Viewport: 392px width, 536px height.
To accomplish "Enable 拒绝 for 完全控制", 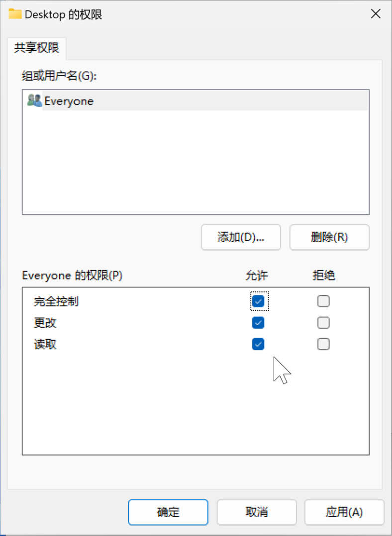I will pos(323,301).
